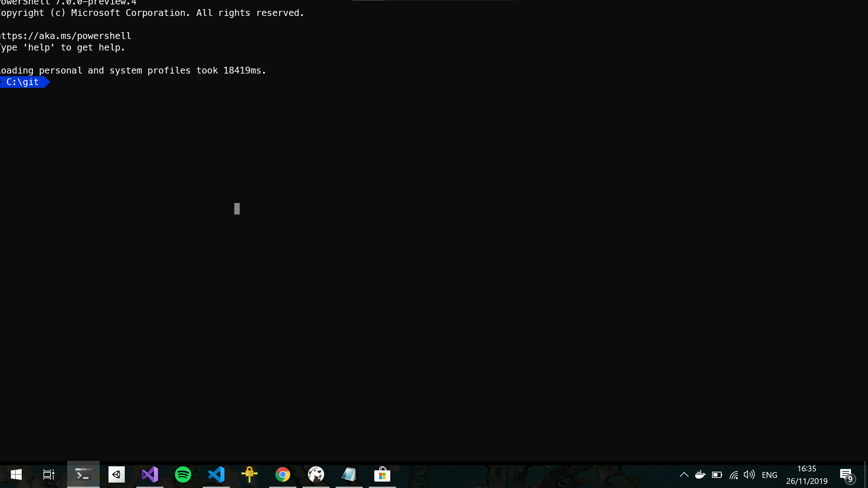The height and width of the screenshot is (488, 868).
Task: Open Visual Studio Code
Action: point(216,474)
